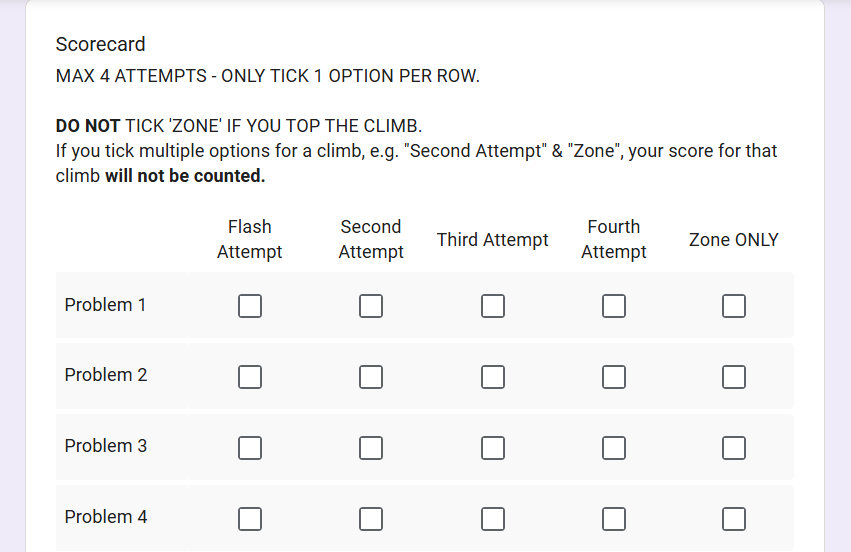The width and height of the screenshot is (851, 552).
Task: Check Zone ONLY for Problem 2
Action: [734, 377]
